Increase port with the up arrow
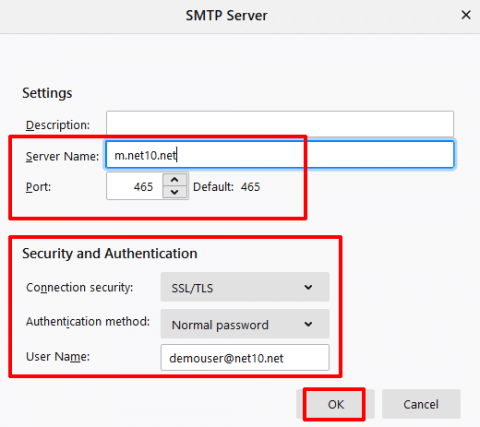 click(174, 180)
